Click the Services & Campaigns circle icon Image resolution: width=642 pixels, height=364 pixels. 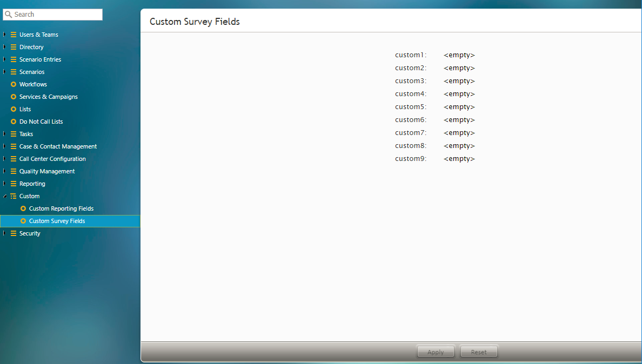14,97
